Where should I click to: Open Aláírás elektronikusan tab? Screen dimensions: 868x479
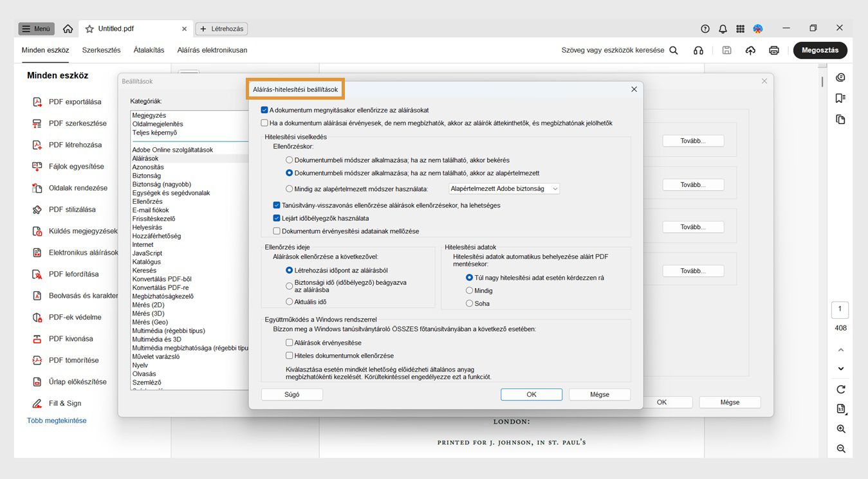tap(212, 50)
